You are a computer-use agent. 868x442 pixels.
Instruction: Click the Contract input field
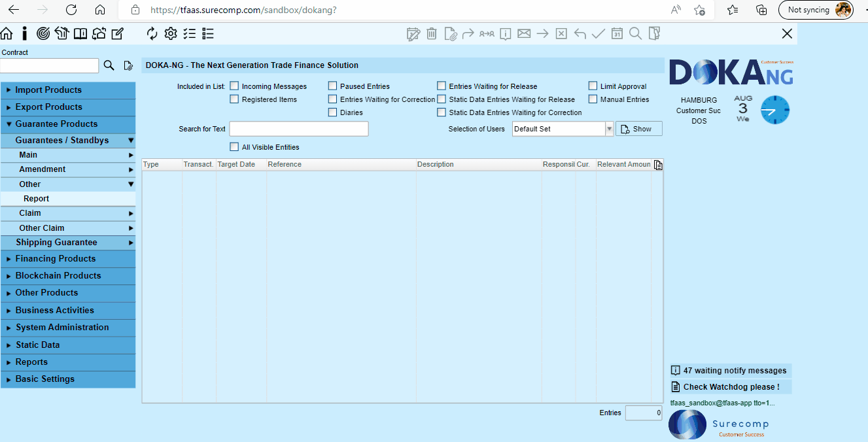[49, 65]
